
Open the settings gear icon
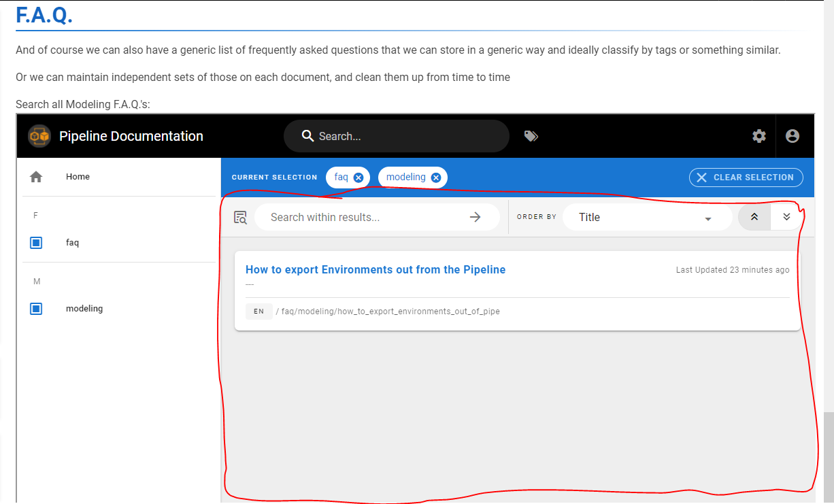pos(759,136)
